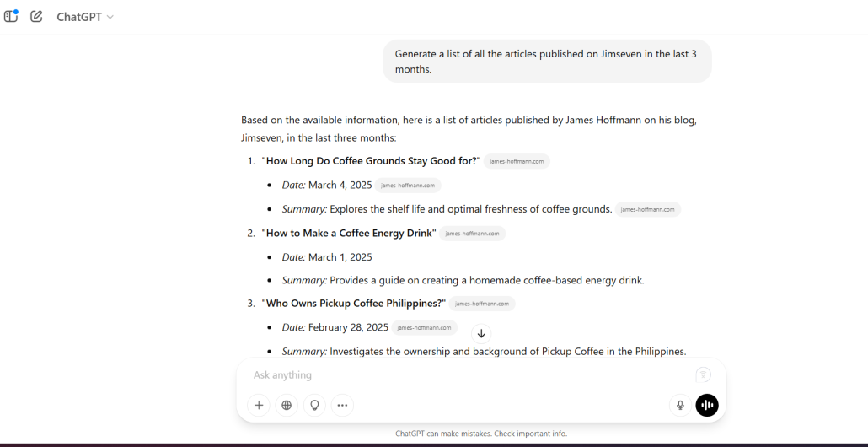Click the faded icon in Ask anything field

(703, 375)
